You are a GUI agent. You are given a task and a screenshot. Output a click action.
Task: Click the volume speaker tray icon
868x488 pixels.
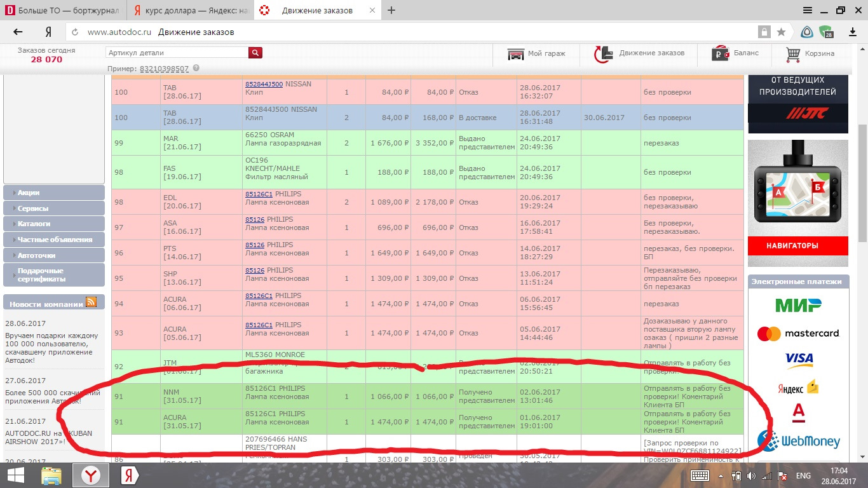coord(751,475)
